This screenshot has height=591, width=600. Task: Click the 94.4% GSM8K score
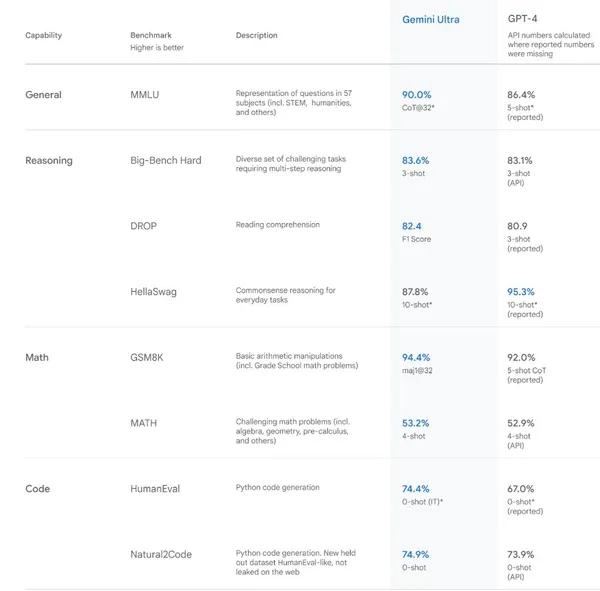tap(416, 358)
